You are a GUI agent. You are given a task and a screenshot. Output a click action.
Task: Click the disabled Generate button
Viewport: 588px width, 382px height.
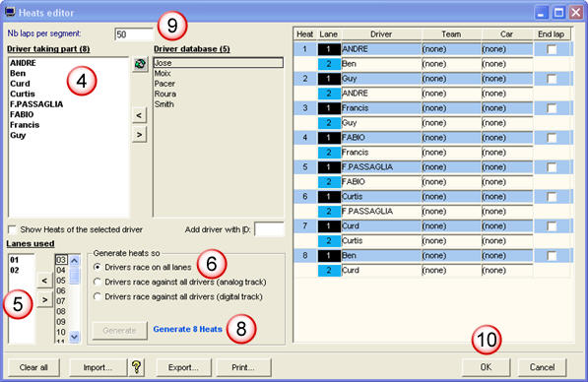119,330
